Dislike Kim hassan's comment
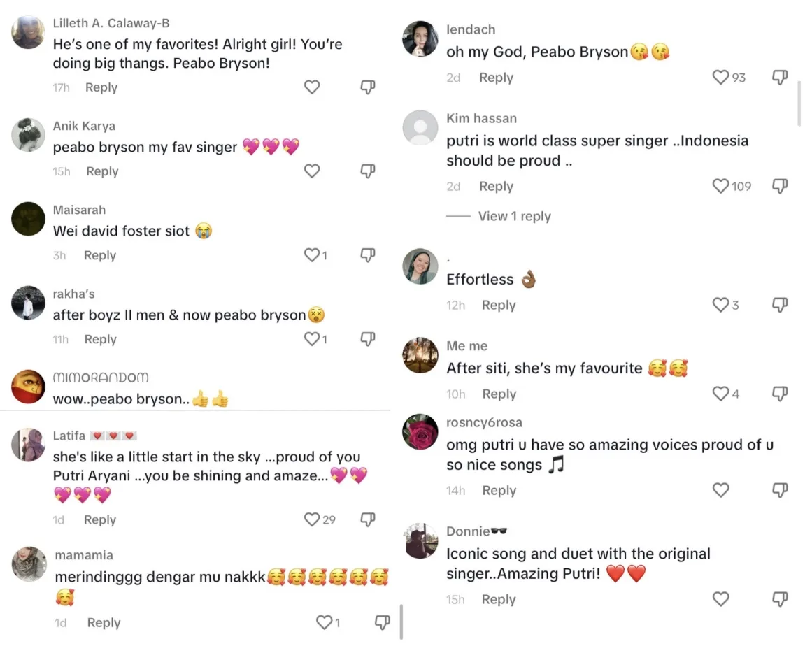The height and width of the screenshot is (646, 812). coord(780,186)
